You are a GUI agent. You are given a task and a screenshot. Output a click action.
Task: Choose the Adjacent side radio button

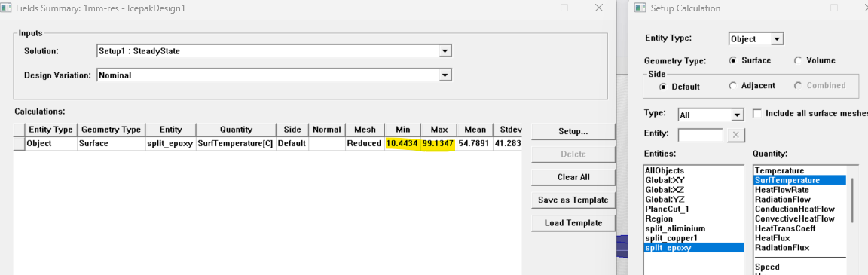733,86
